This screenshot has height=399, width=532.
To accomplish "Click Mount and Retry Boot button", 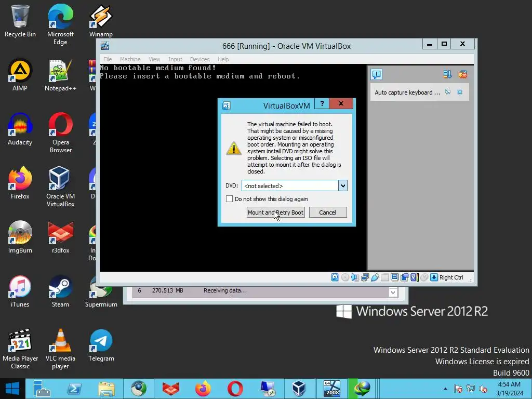I will tap(275, 212).
